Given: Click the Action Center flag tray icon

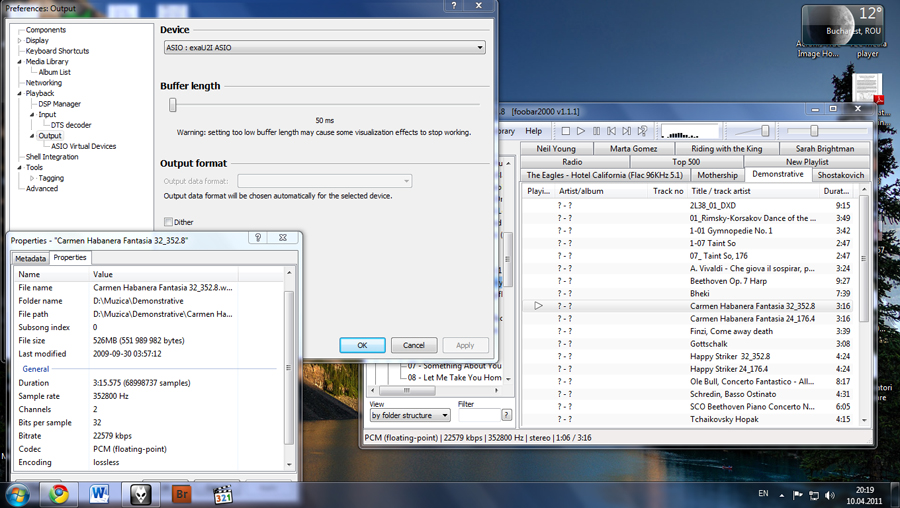Looking at the screenshot, I should (x=798, y=495).
